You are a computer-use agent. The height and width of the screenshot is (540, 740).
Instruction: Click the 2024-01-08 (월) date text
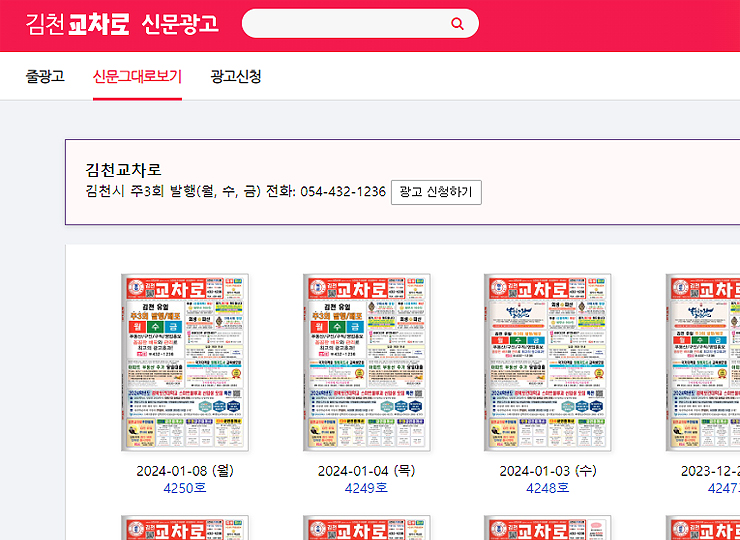[185, 471]
